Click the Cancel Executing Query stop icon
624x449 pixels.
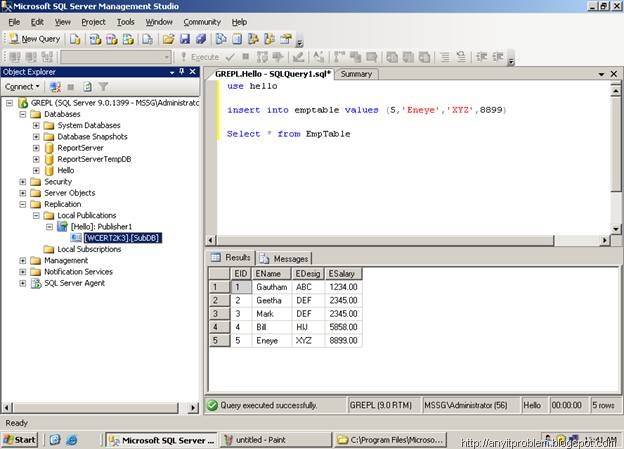pyautogui.click(x=246, y=57)
